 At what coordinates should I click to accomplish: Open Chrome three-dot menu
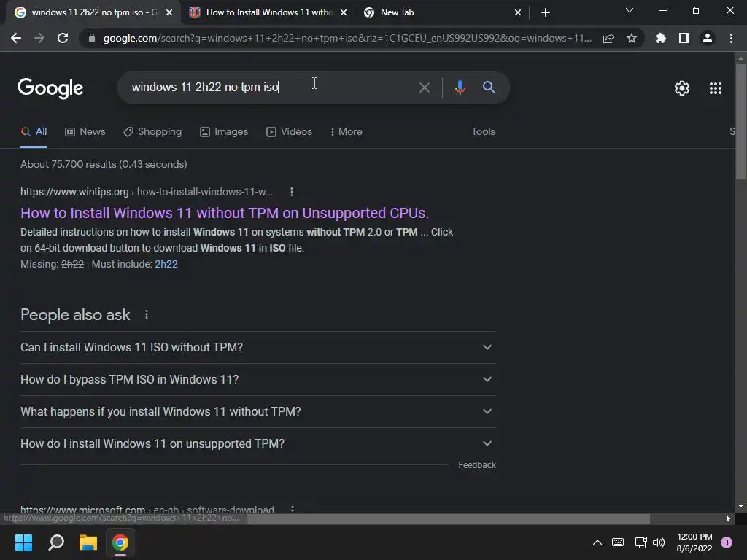[731, 38]
